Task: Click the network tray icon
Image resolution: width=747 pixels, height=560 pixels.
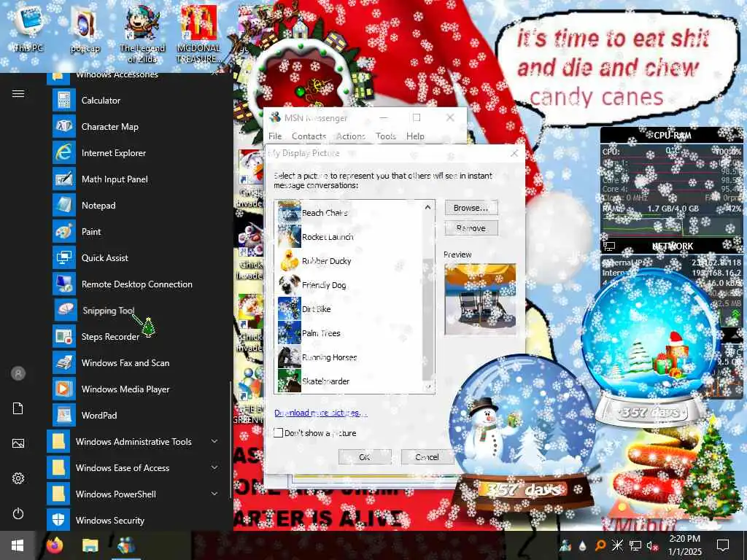Action: click(x=635, y=545)
